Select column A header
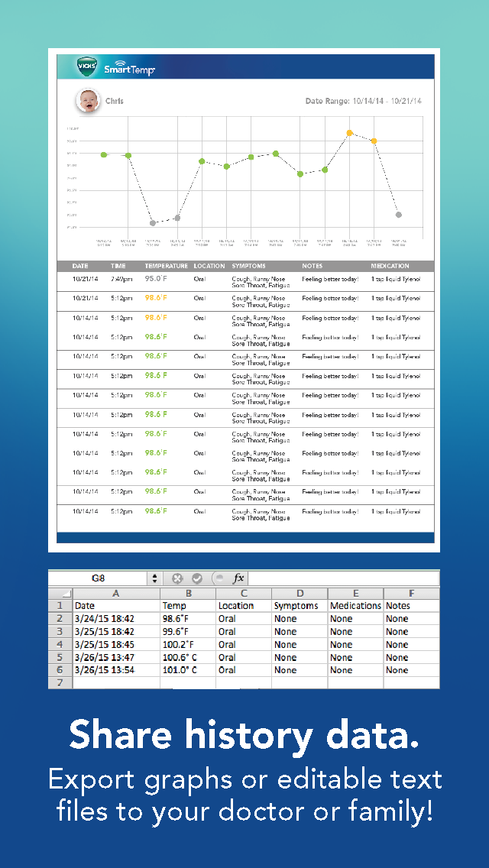 (x=116, y=594)
